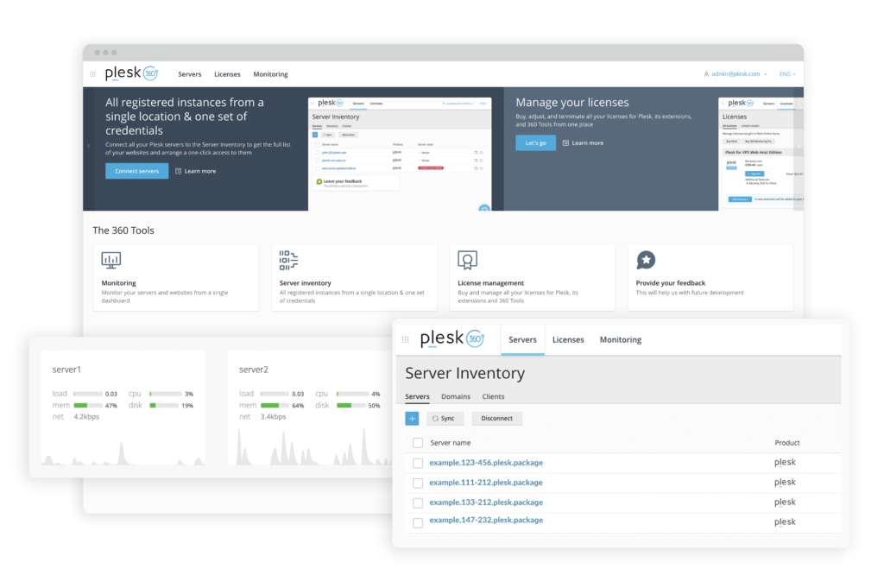This screenshot has width=884, height=588.
Task: Click the Server Inventory banner screenshot thumbnail
Action: (x=400, y=155)
